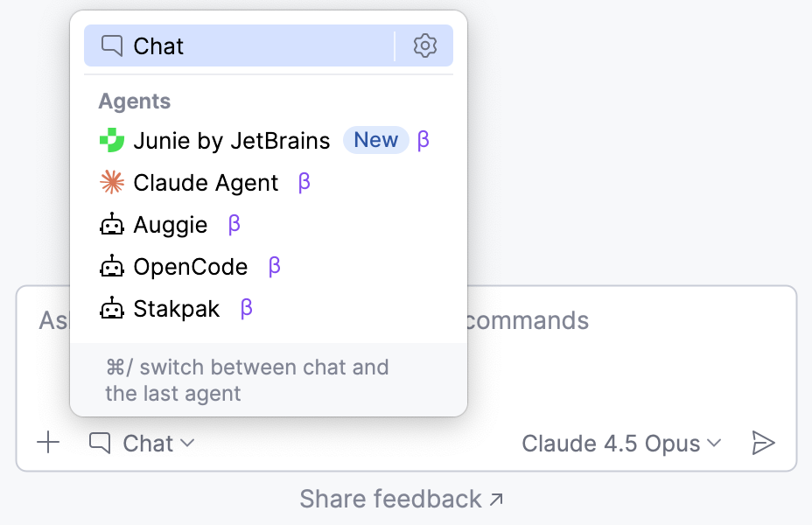
Task: Click the beta symbol next to Auggie
Action: [233, 224]
